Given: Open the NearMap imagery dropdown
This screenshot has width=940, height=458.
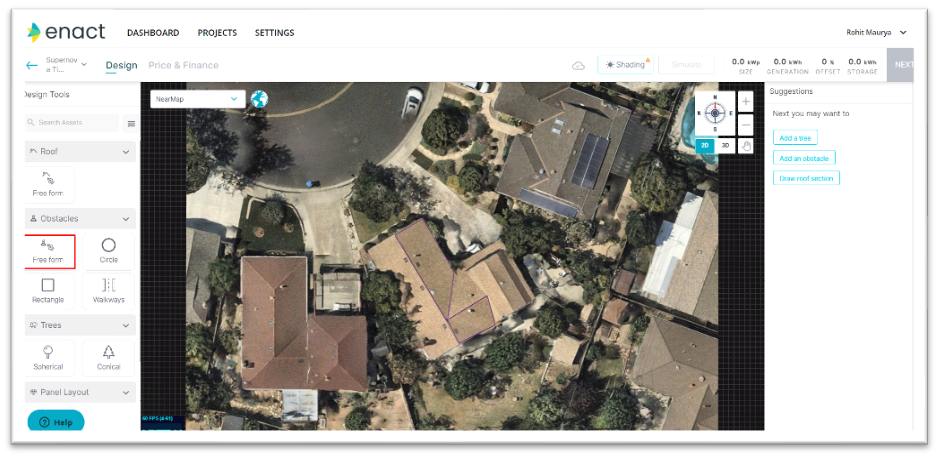Looking at the screenshot, I should [198, 99].
